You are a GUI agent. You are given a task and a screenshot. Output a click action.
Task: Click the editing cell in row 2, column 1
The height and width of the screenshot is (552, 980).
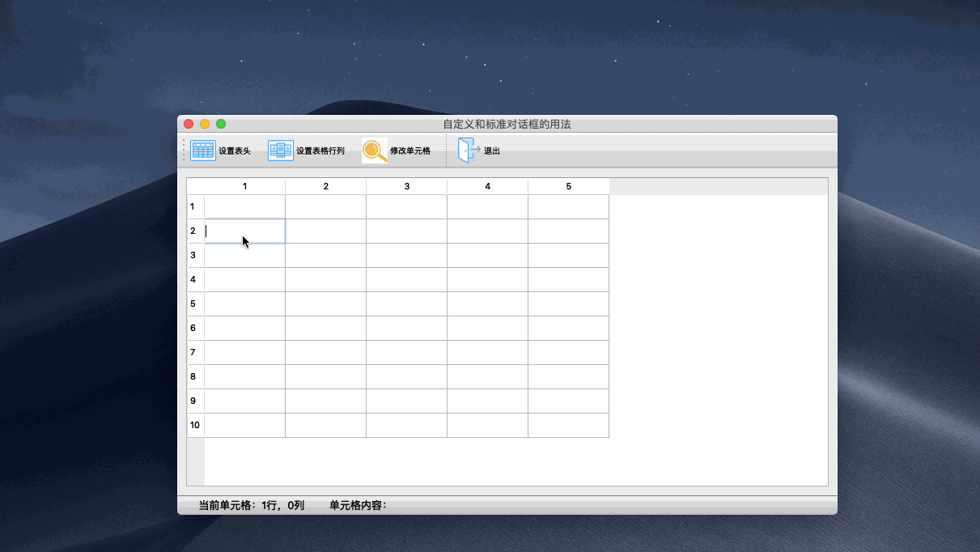pos(245,231)
